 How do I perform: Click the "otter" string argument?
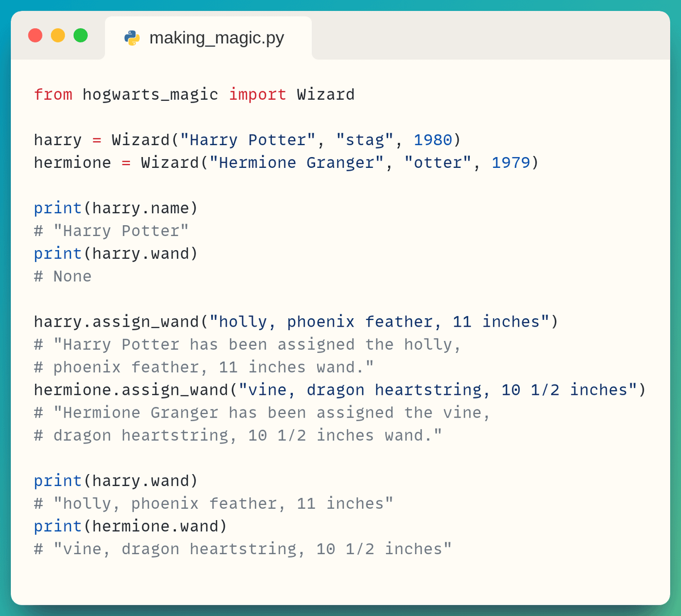(x=438, y=163)
